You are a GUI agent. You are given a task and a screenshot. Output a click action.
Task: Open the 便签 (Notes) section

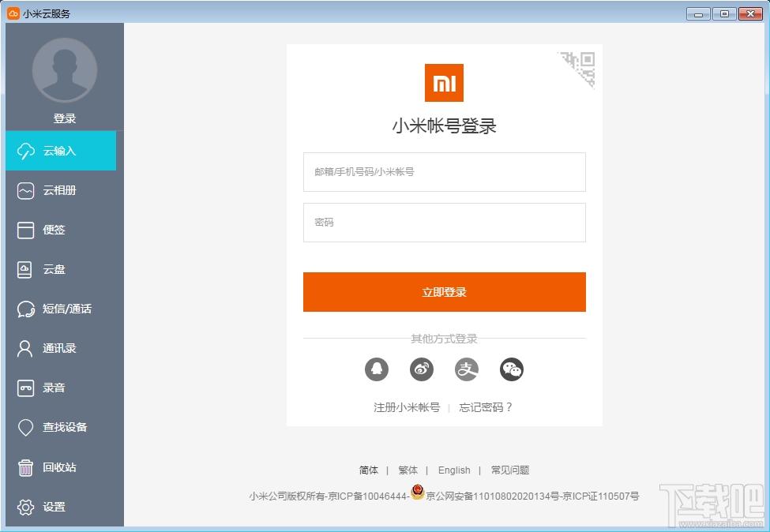(x=62, y=230)
